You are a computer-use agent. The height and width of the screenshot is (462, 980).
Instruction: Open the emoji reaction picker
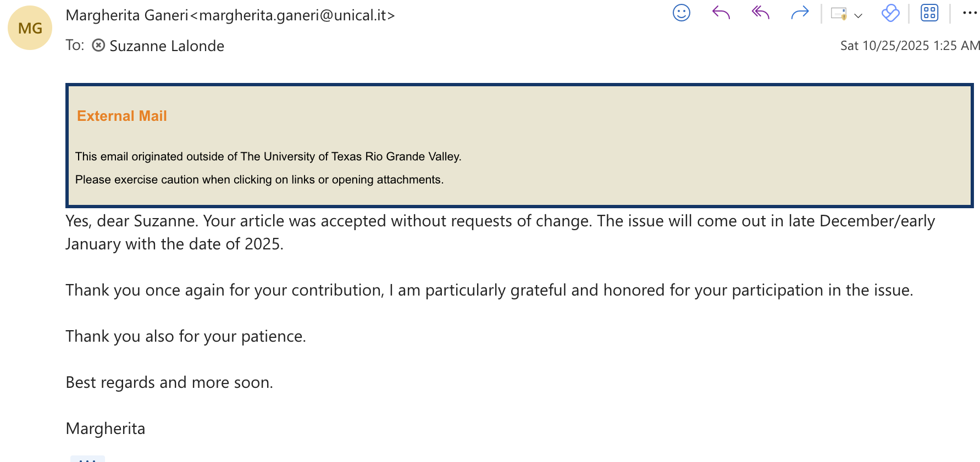point(681,13)
